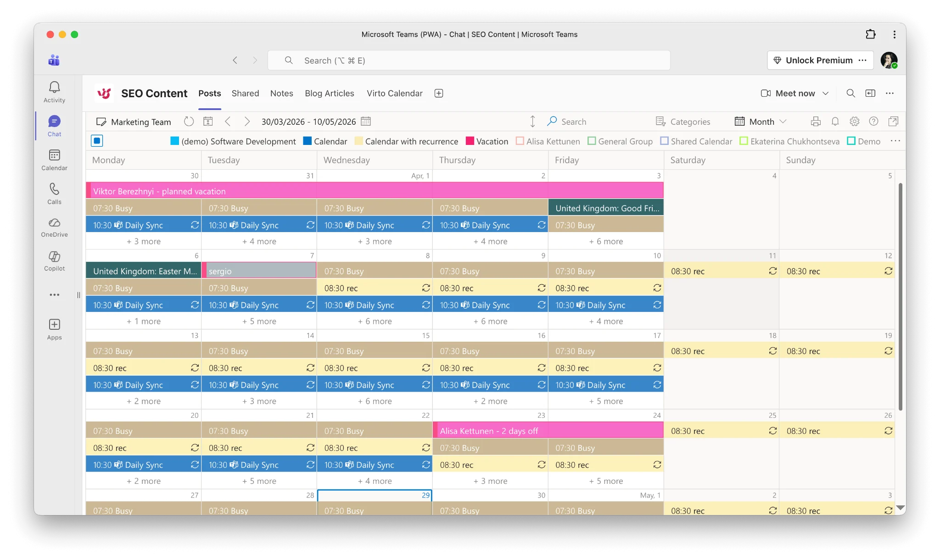Switch to the Notes tab
The width and height of the screenshot is (940, 560).
click(281, 93)
